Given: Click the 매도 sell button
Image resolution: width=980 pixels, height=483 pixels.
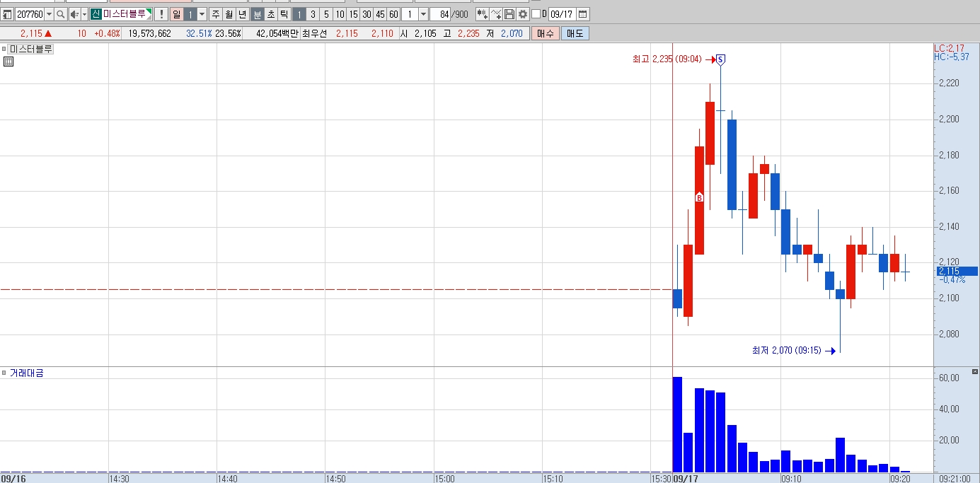Looking at the screenshot, I should point(575,33).
